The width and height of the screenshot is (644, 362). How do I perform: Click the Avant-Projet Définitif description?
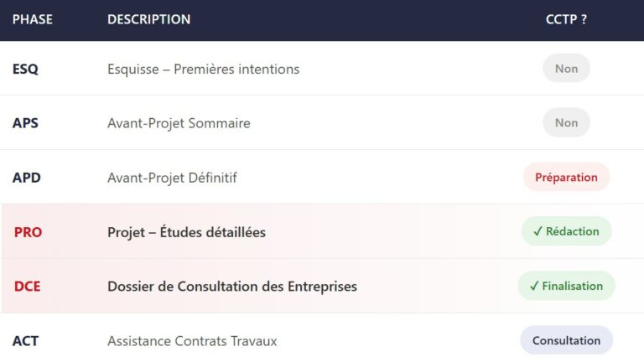click(172, 178)
